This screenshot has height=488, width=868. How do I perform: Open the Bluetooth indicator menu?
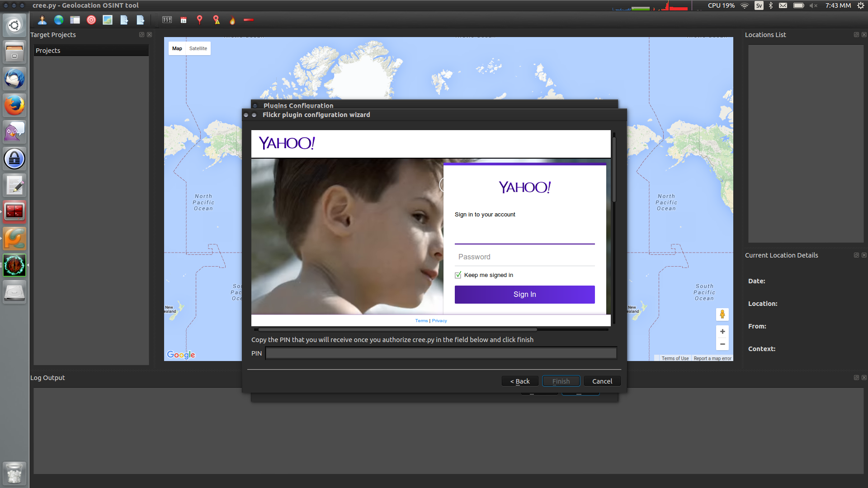pyautogui.click(x=771, y=5)
